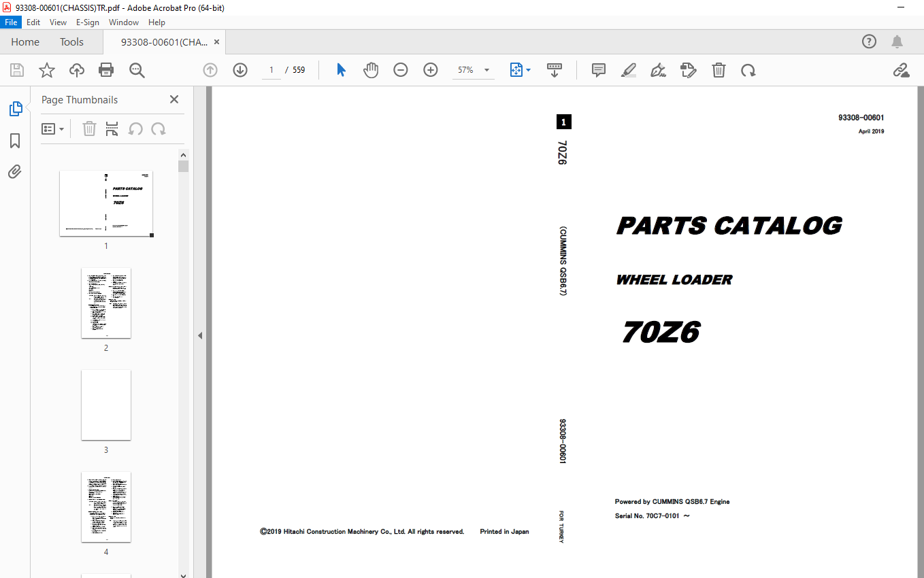Go to the next page arrow
The width and height of the screenshot is (924, 578).
click(240, 70)
